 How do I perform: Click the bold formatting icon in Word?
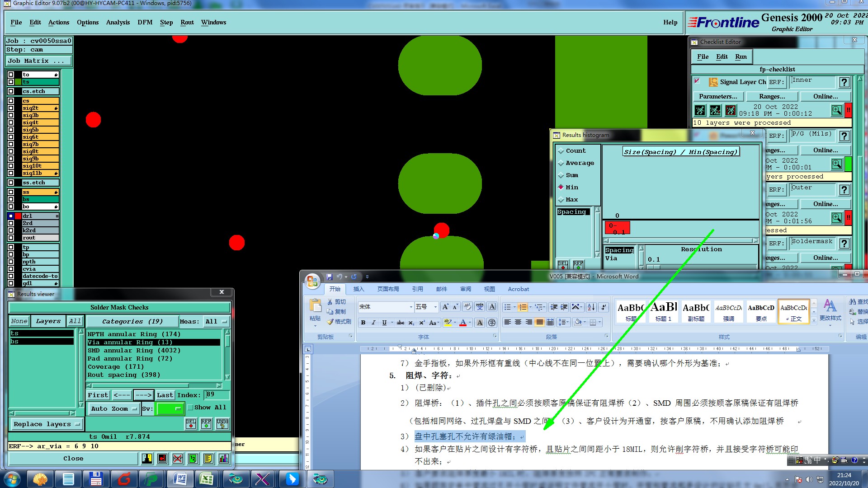[363, 323]
